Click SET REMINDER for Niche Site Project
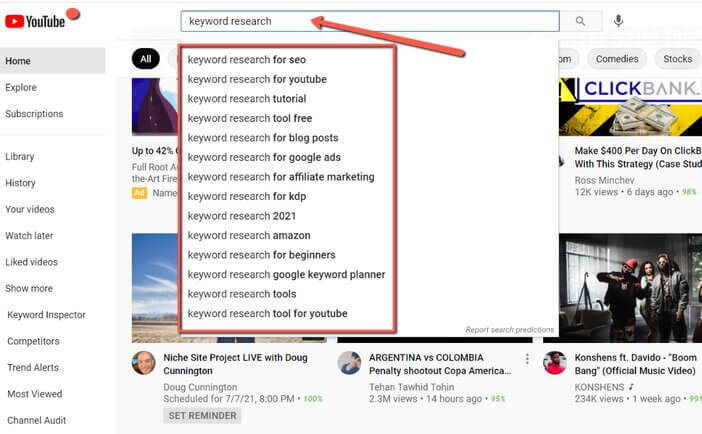The width and height of the screenshot is (702, 434). [202, 416]
